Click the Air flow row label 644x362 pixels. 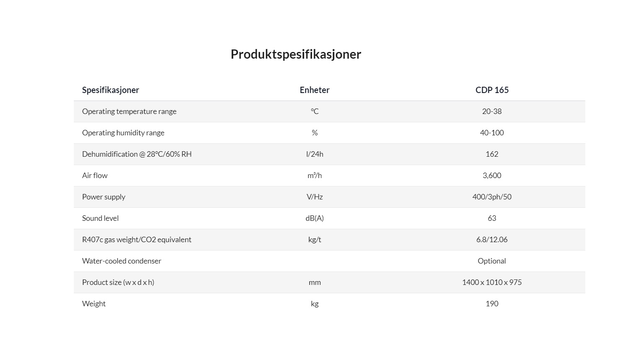coord(95,176)
